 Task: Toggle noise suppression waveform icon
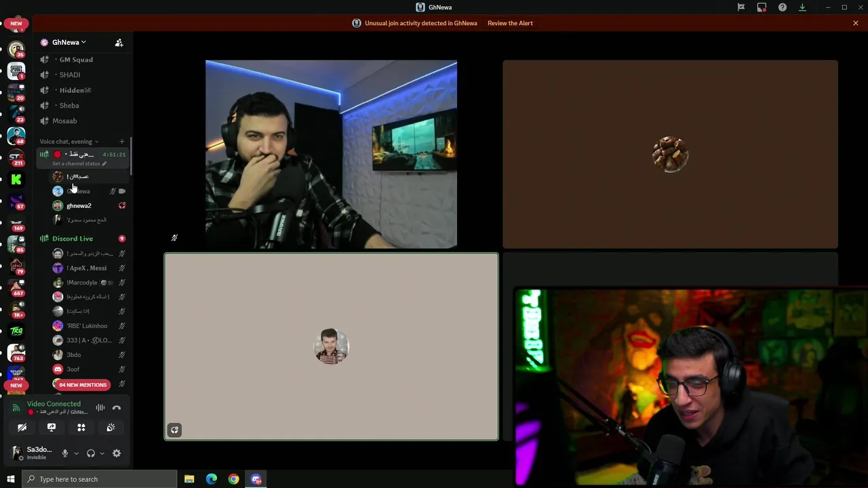point(100,407)
